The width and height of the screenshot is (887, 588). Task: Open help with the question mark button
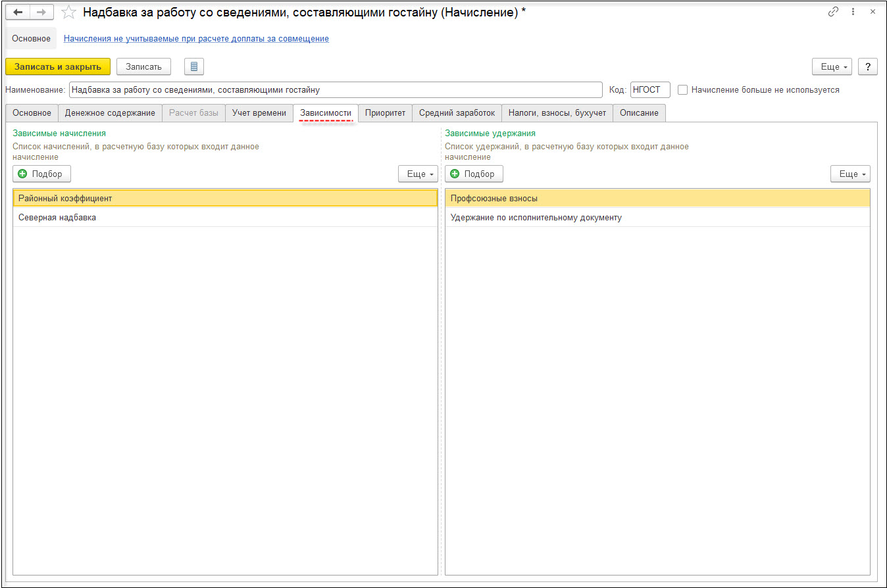[x=868, y=66]
